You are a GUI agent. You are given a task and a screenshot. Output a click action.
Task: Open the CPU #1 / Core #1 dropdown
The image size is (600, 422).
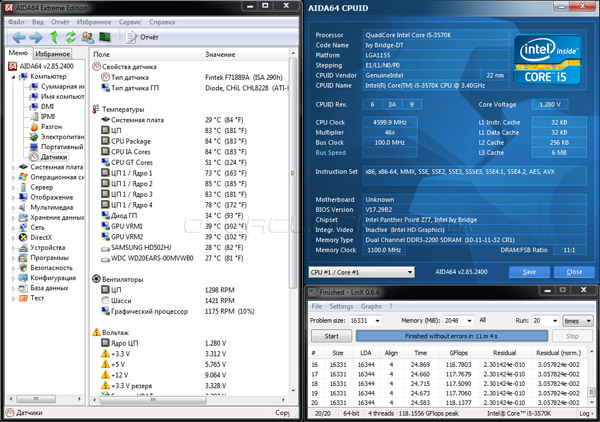pyautogui.click(x=359, y=271)
